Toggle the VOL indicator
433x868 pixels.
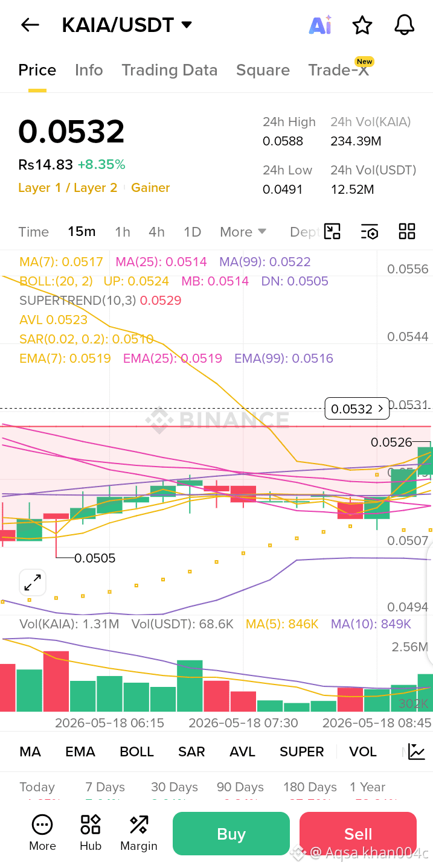pos(363,752)
